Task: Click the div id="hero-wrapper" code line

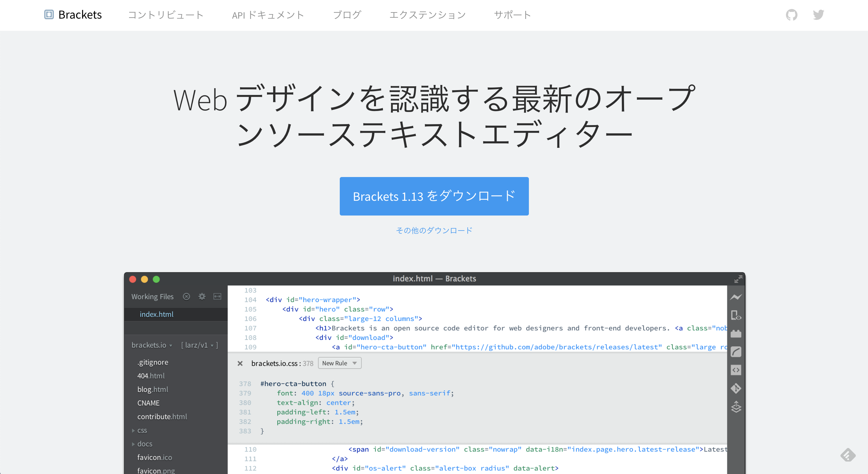Action: (x=313, y=300)
